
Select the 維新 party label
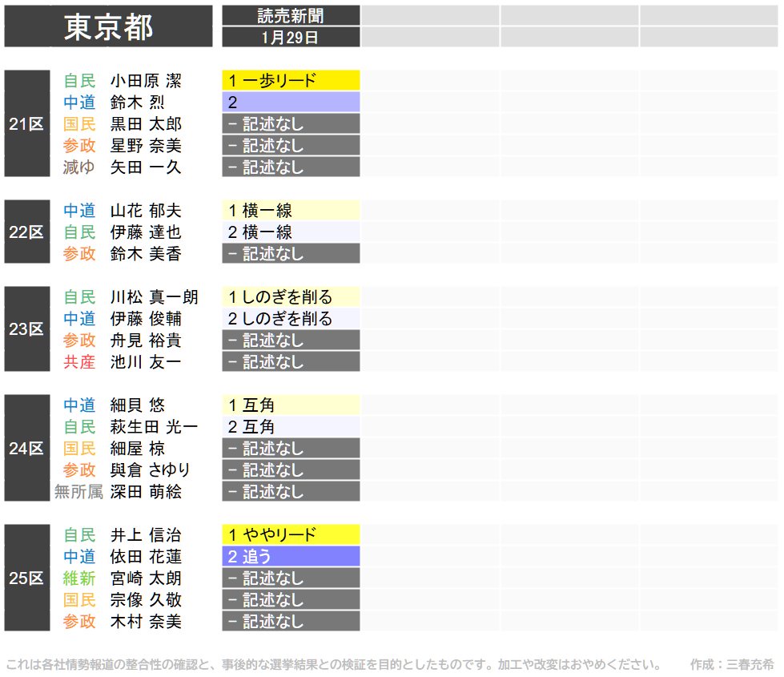coord(79,578)
